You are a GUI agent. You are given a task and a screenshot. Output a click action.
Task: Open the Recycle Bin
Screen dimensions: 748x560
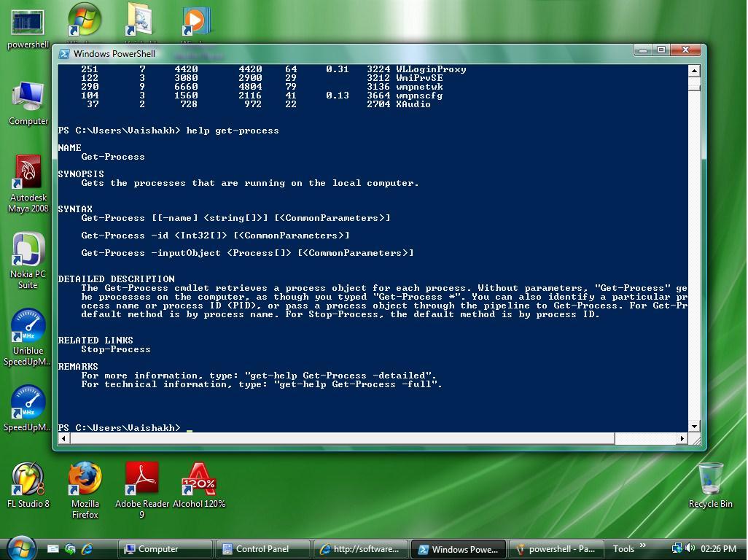710,480
